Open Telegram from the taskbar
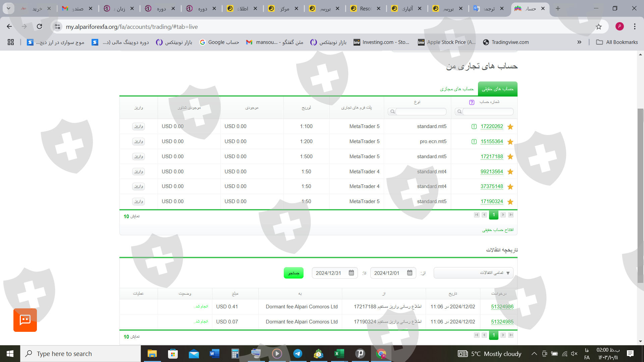The image size is (644, 362). (298, 354)
